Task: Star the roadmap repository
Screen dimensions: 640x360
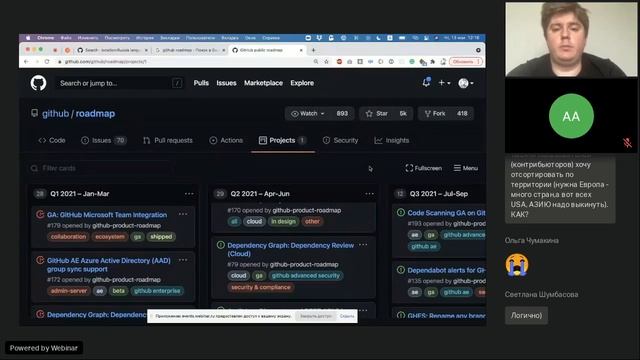Action: point(377,113)
